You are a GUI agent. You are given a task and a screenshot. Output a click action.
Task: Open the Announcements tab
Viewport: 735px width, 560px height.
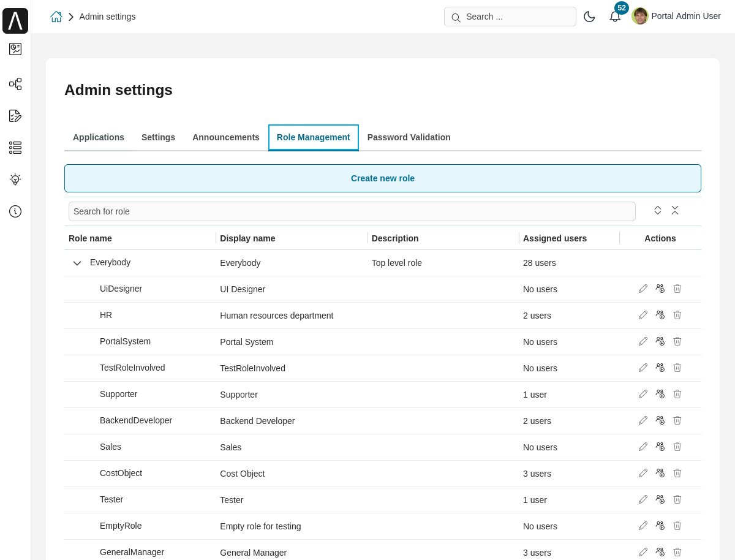click(225, 137)
